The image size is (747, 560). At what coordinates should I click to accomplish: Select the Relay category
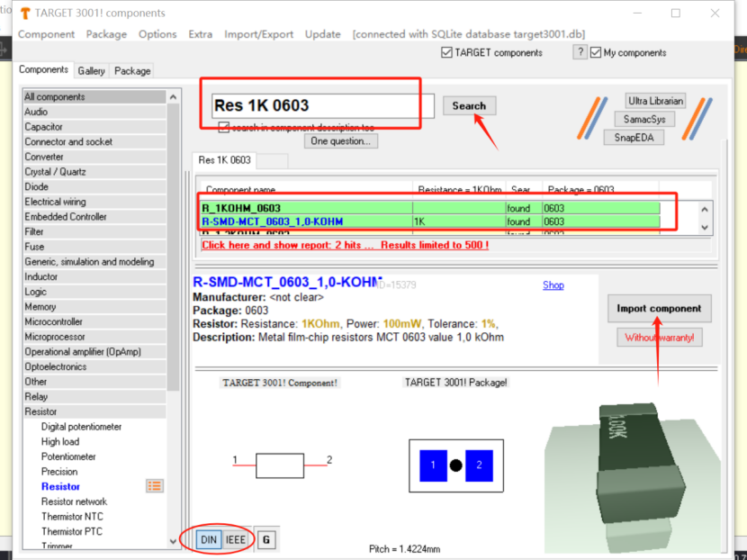[94, 396]
